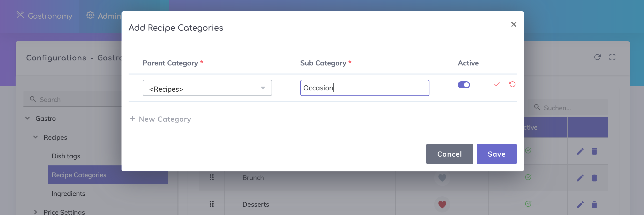Delete the Desserts row via trash icon

coord(594,205)
